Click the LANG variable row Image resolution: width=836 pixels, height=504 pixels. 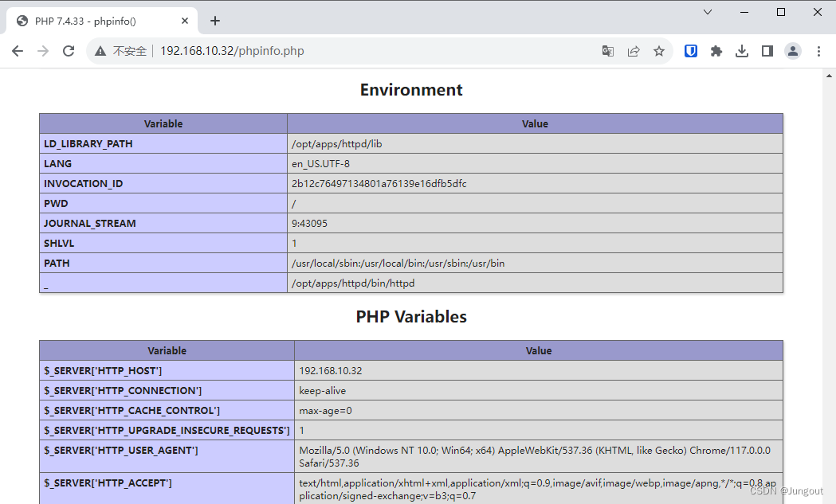411,163
